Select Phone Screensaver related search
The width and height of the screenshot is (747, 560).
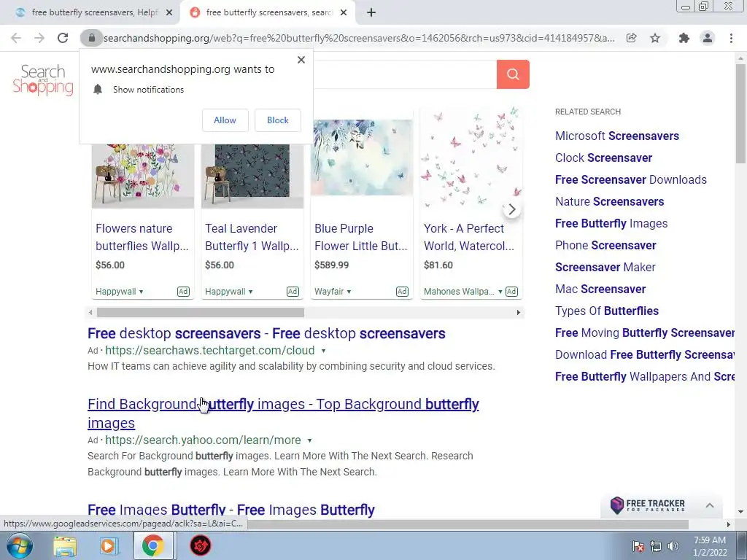tap(605, 246)
